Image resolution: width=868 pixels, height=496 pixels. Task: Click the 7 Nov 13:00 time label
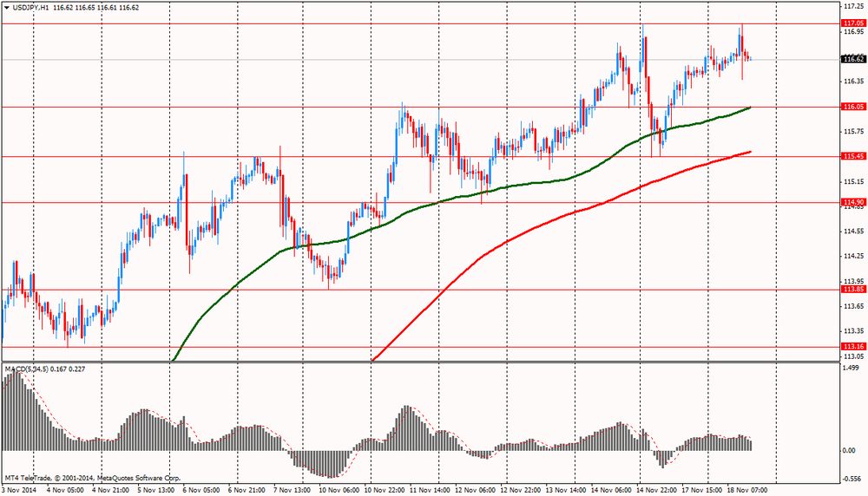tap(292, 490)
